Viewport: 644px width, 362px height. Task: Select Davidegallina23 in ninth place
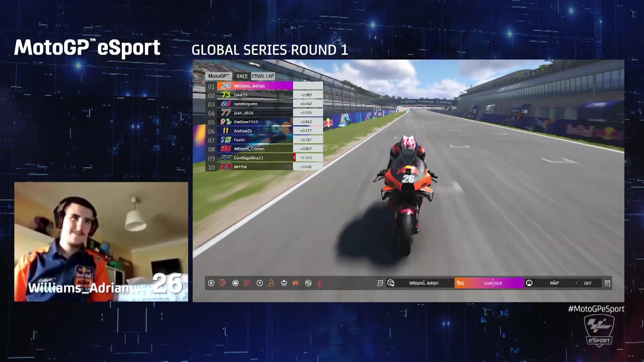[264, 158]
